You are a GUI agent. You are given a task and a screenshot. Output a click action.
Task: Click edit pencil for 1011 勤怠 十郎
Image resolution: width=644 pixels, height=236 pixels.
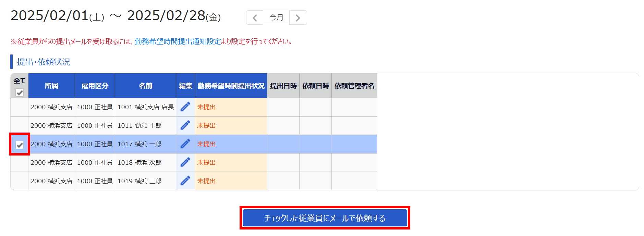[x=185, y=125]
